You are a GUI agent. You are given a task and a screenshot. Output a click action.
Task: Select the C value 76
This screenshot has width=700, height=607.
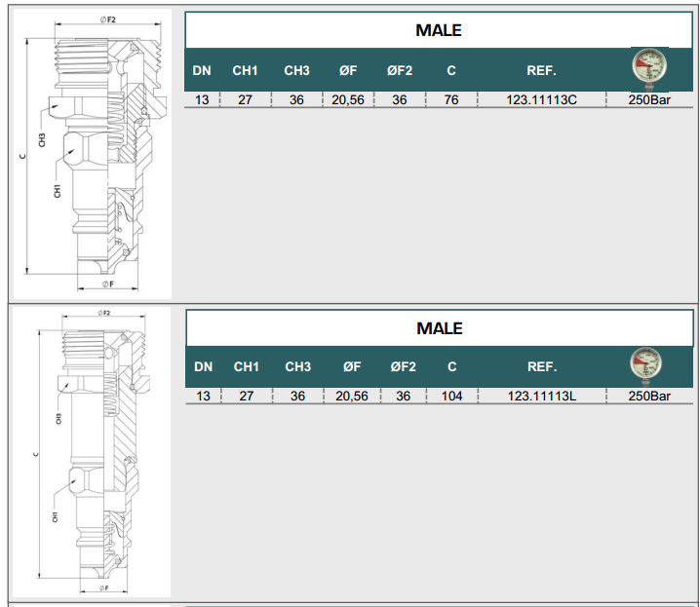(450, 99)
